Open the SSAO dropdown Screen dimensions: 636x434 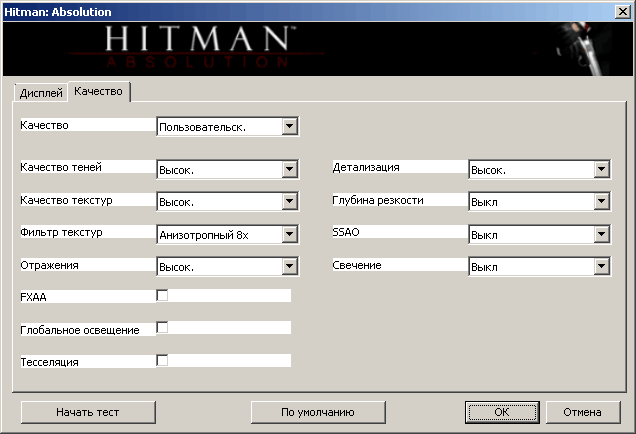(x=539, y=234)
